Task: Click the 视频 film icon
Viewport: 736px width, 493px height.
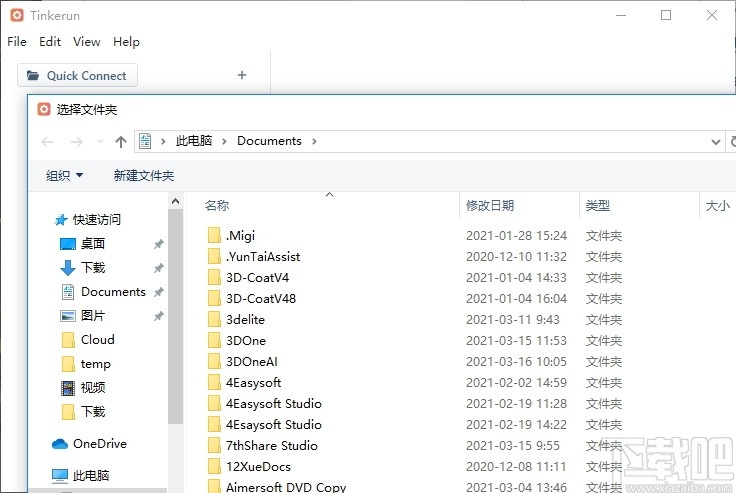Action: click(68, 388)
